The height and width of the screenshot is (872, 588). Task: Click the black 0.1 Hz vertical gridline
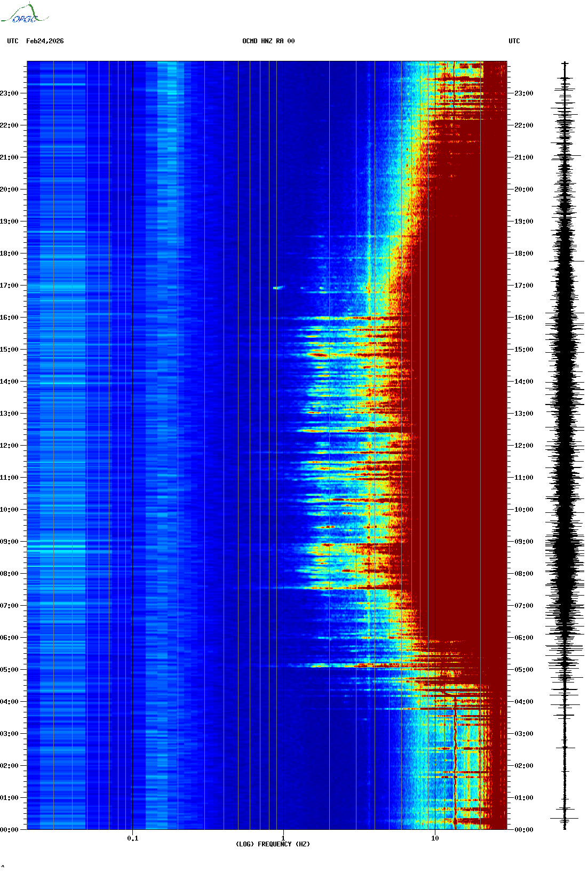[132, 446]
